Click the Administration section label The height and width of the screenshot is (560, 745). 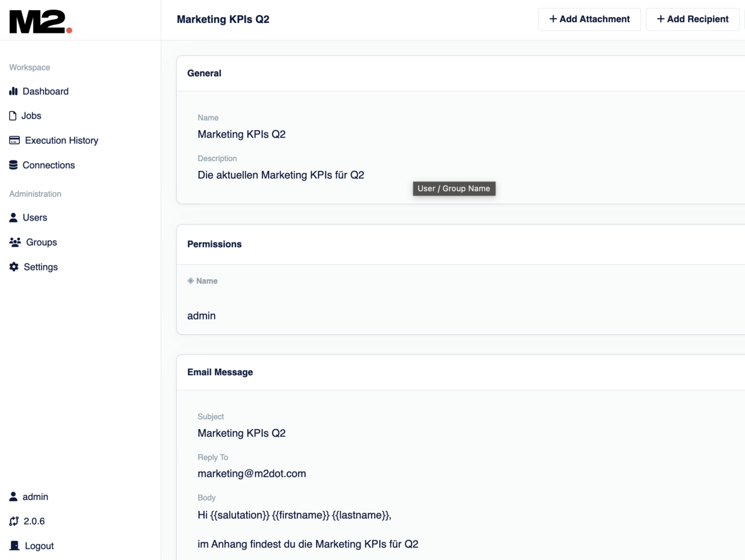click(x=35, y=194)
